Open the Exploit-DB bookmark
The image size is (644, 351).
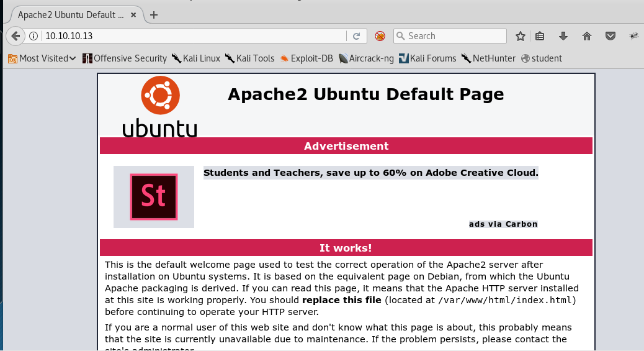tap(306, 58)
